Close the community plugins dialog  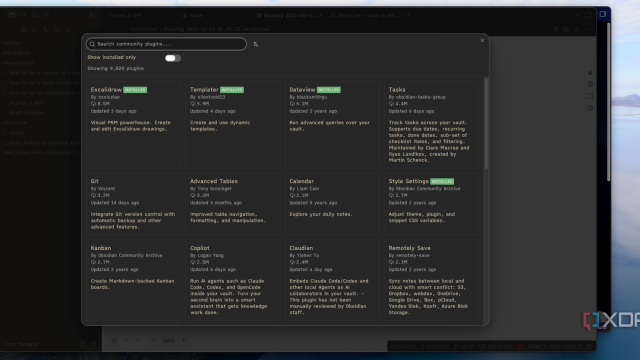click(482, 40)
